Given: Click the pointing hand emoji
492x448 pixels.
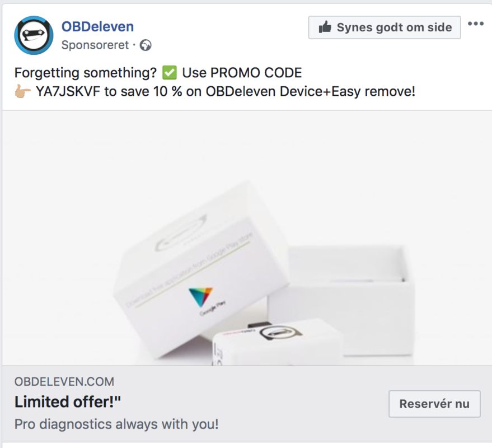Looking at the screenshot, I should (x=23, y=91).
